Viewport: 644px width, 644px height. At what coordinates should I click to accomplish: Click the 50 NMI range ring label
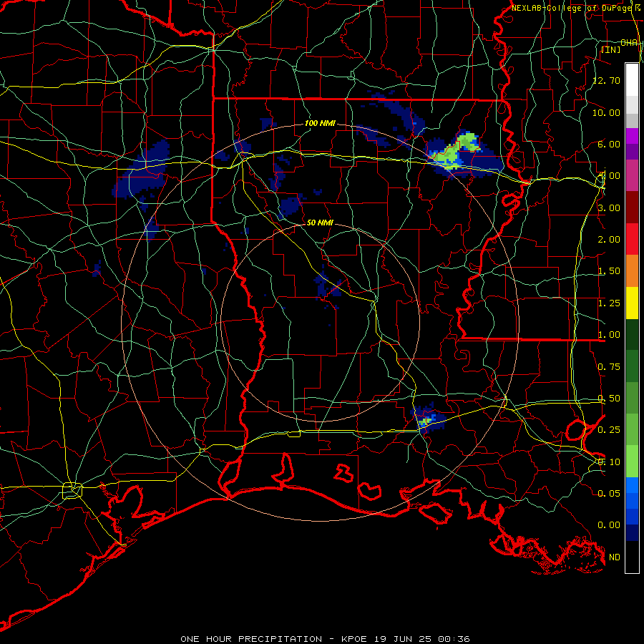point(320,223)
